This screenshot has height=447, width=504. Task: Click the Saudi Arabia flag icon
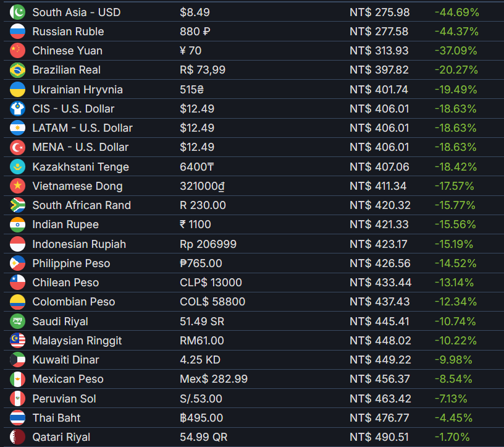click(17, 321)
